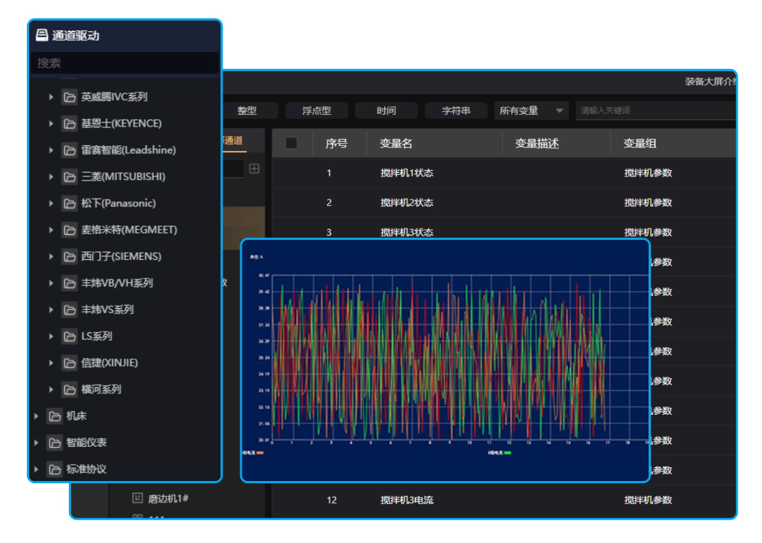Click the folder icon beside 智能仪表

pos(54,443)
